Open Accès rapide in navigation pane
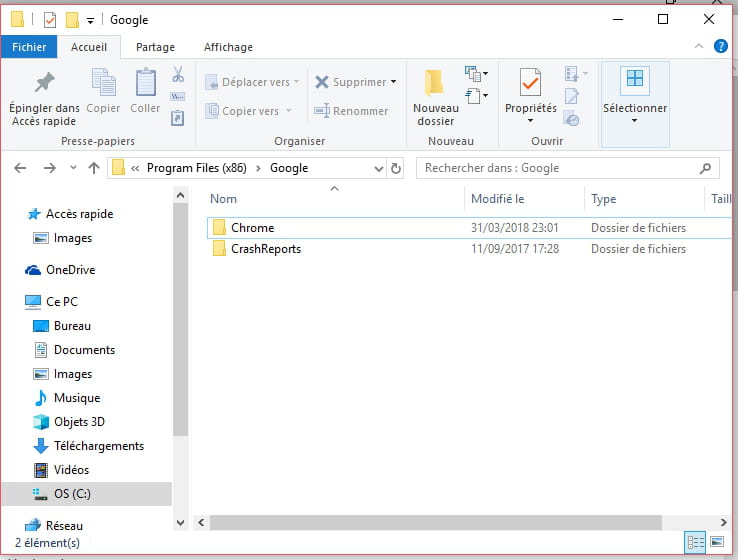The height and width of the screenshot is (560, 738). coord(80,214)
